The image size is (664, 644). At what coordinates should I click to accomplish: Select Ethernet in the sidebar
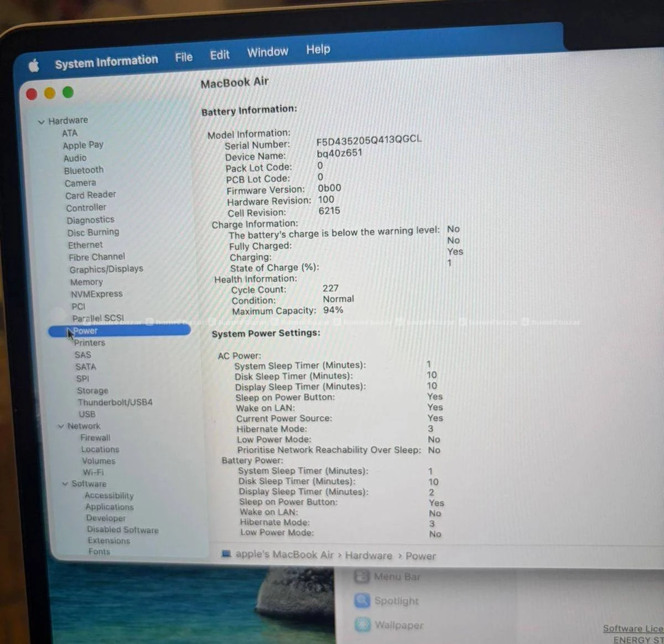pos(85,245)
